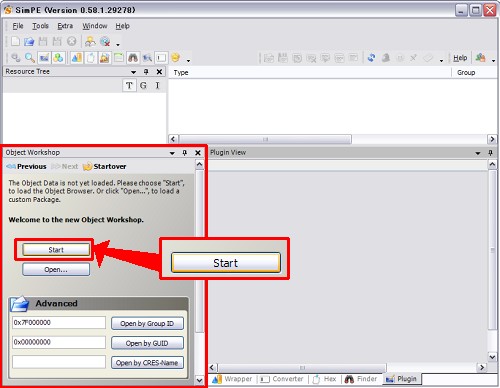Open the overflow arrow left of Help

(441, 61)
